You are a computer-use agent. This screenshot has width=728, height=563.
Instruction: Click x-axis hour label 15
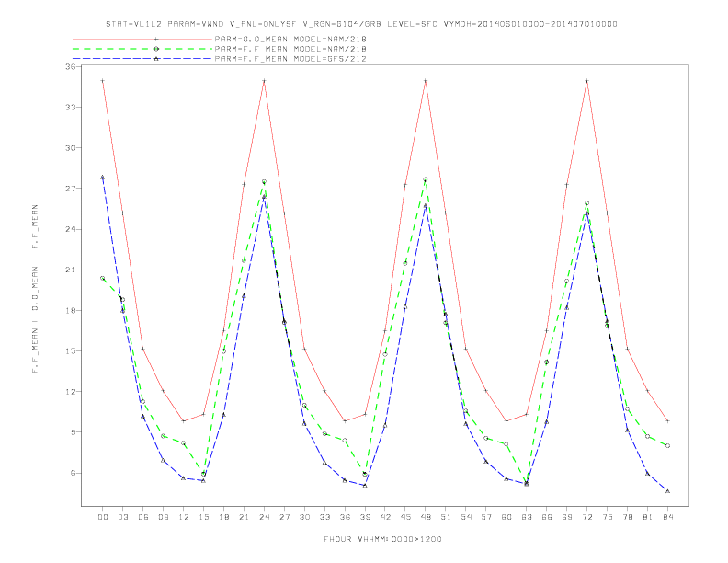204,517
